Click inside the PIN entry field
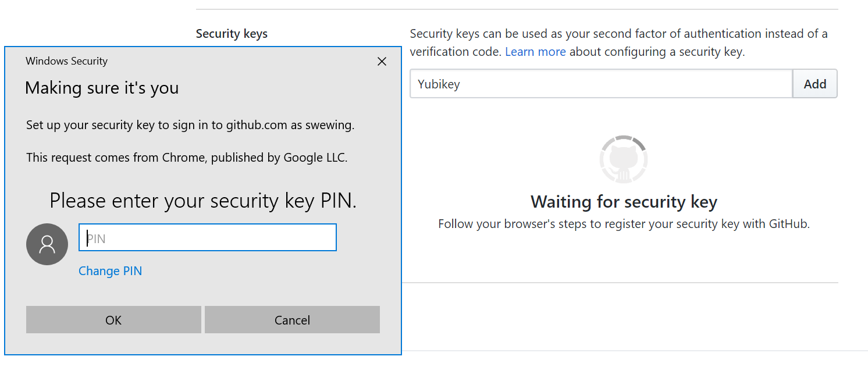868x367 pixels. (x=207, y=237)
